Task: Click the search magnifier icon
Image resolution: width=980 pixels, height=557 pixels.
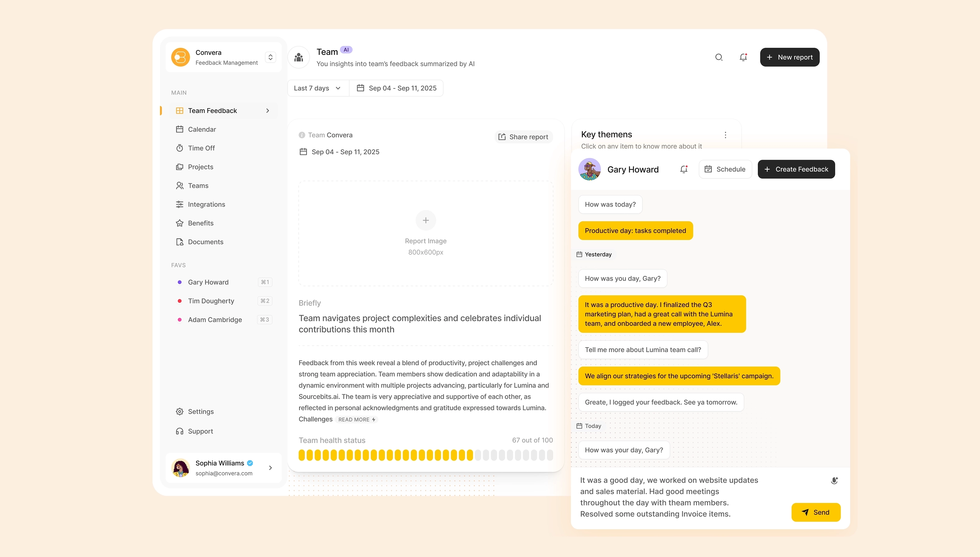Action: (x=718, y=57)
